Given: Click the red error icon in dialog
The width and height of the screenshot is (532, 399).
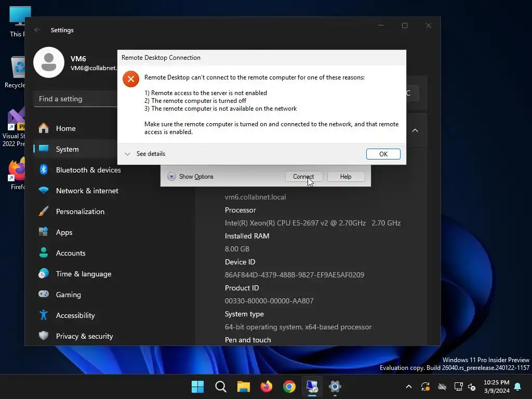Looking at the screenshot, I should click(131, 79).
